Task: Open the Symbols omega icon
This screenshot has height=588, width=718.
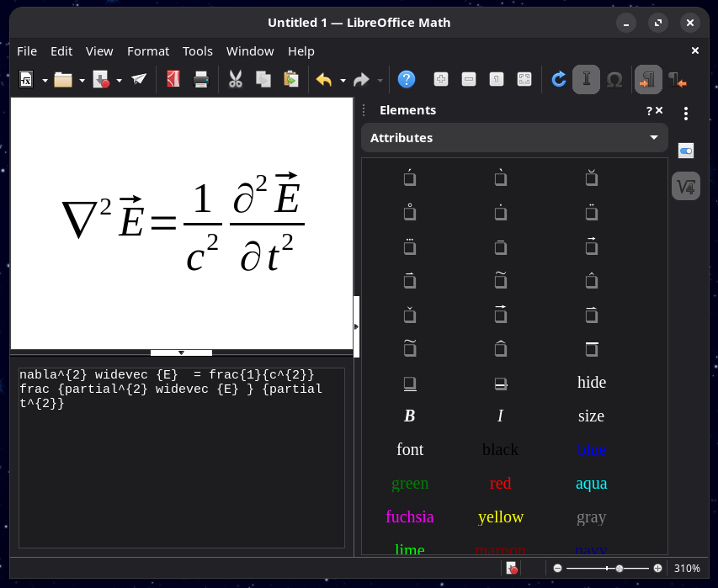Action: click(x=614, y=80)
